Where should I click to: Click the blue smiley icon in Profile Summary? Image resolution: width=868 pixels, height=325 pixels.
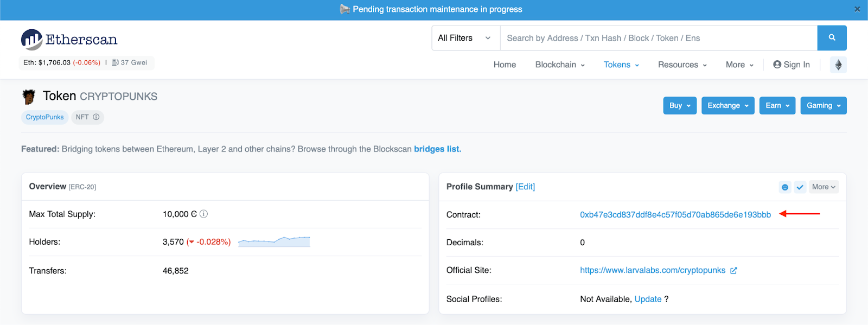[x=784, y=187]
